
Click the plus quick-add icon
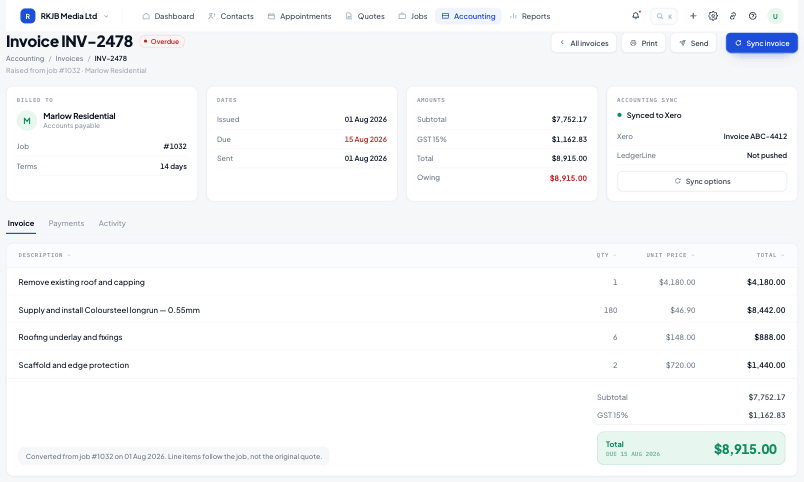click(x=693, y=16)
